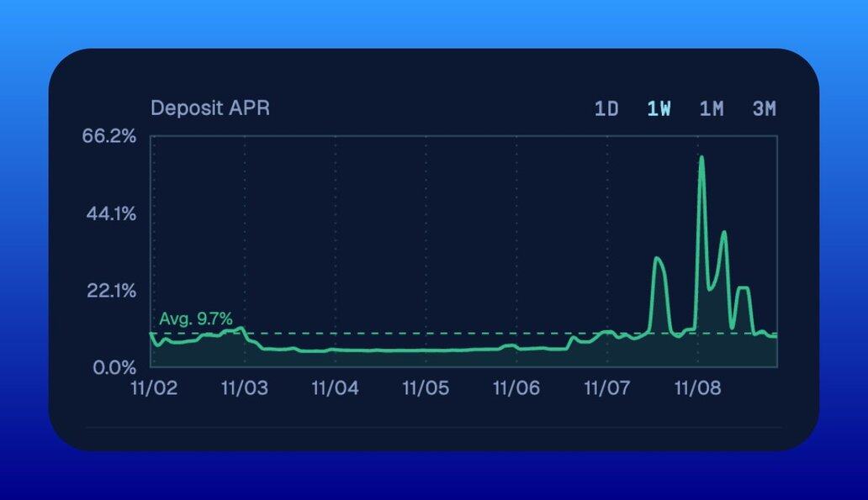The image size is (868, 500).
Task: Click the Deposit APR chart title
Action: [x=210, y=108]
